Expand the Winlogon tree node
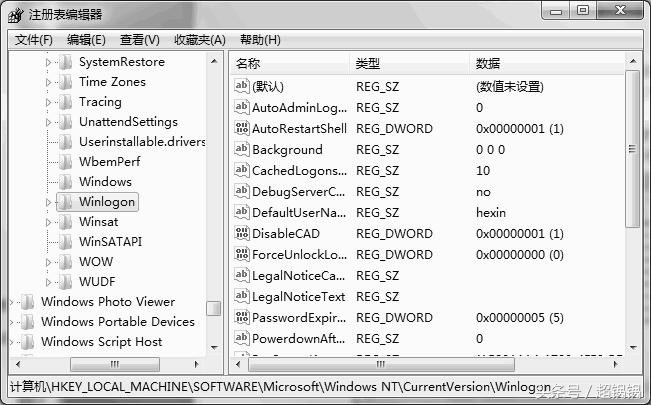The height and width of the screenshot is (405, 651). 48,202
